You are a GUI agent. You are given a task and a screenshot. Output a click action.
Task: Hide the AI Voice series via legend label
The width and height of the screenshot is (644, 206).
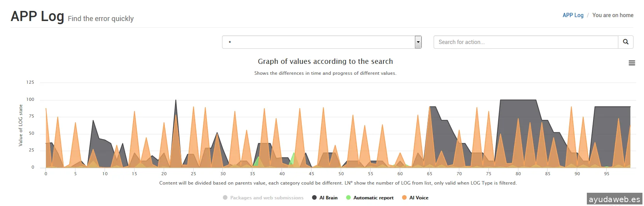[x=419, y=198]
